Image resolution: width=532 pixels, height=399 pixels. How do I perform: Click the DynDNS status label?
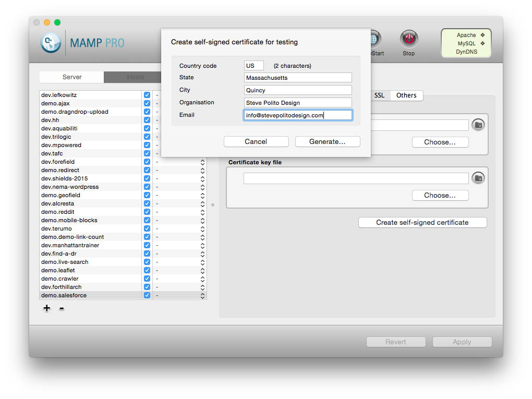click(x=466, y=52)
